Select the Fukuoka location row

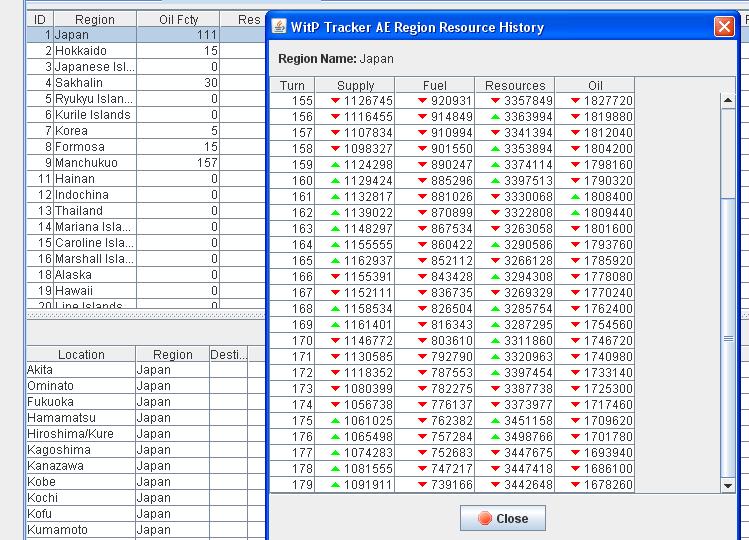tap(146, 401)
